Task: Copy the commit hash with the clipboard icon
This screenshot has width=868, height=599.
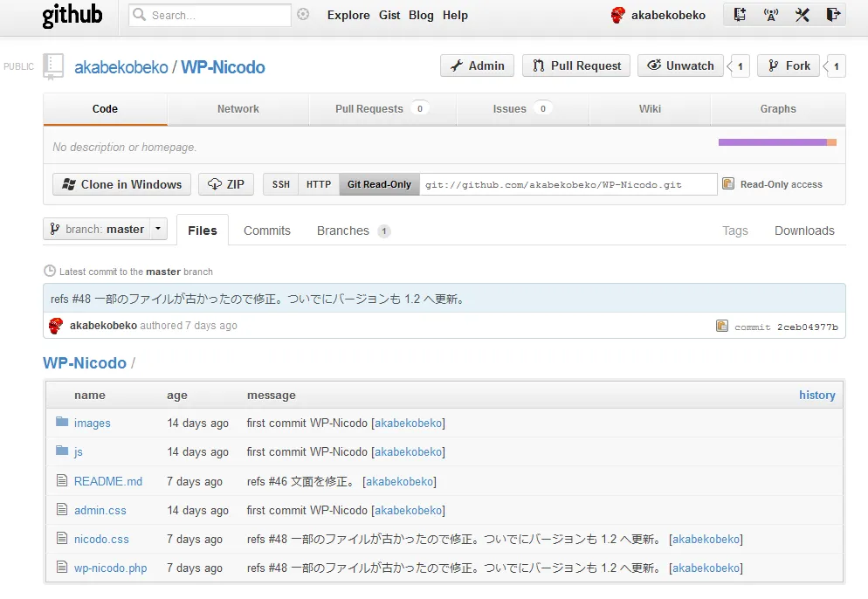Action: point(722,325)
